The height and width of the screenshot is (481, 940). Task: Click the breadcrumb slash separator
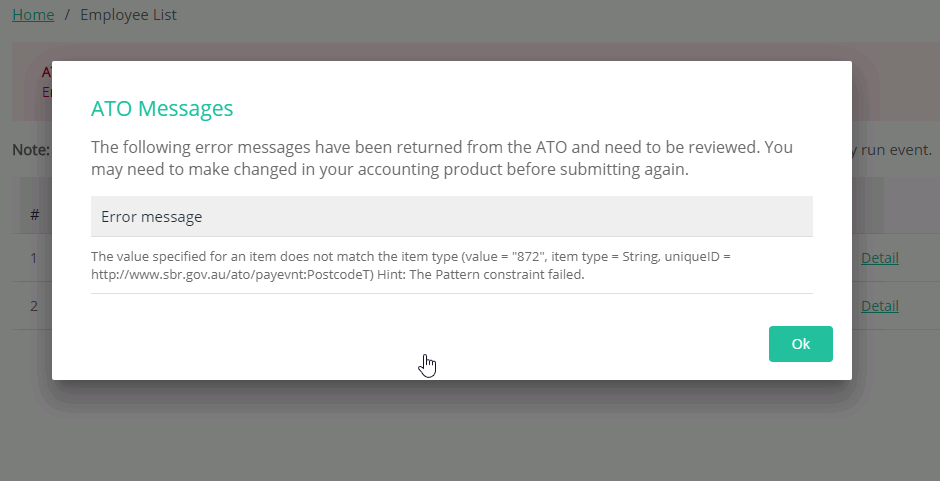(x=67, y=14)
